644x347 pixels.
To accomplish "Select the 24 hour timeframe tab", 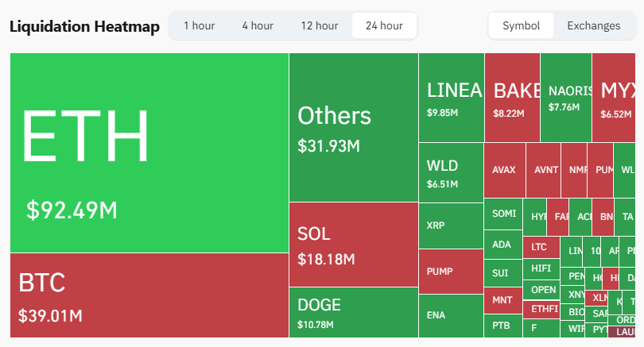I will (x=385, y=25).
